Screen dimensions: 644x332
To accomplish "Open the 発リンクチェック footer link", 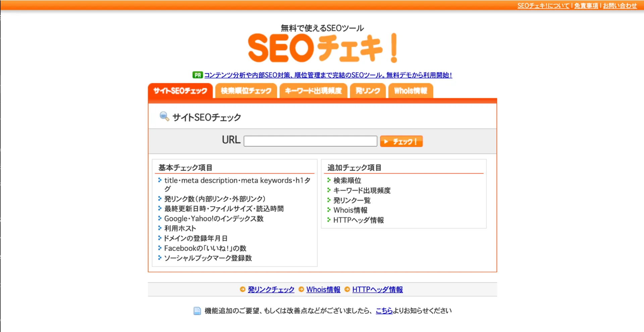I will point(271,289).
